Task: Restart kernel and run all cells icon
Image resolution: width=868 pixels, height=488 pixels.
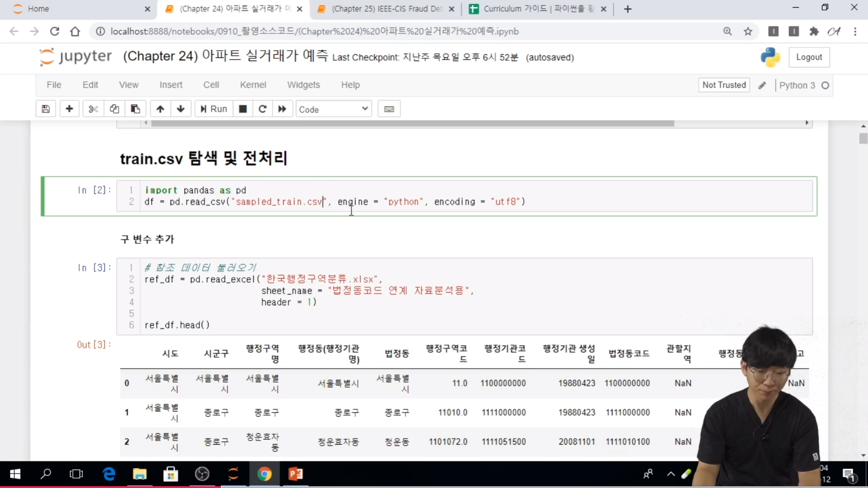Action: point(282,109)
